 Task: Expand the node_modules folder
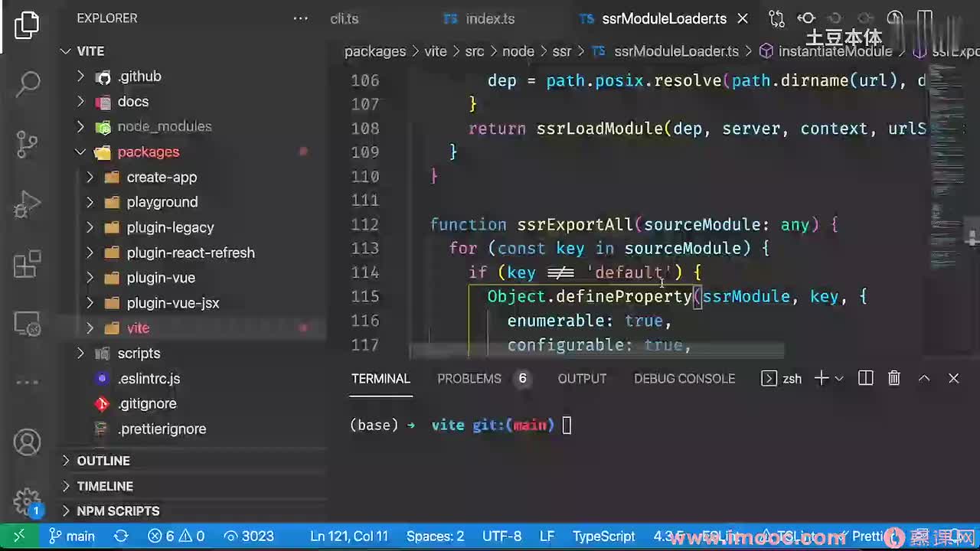pyautogui.click(x=80, y=126)
